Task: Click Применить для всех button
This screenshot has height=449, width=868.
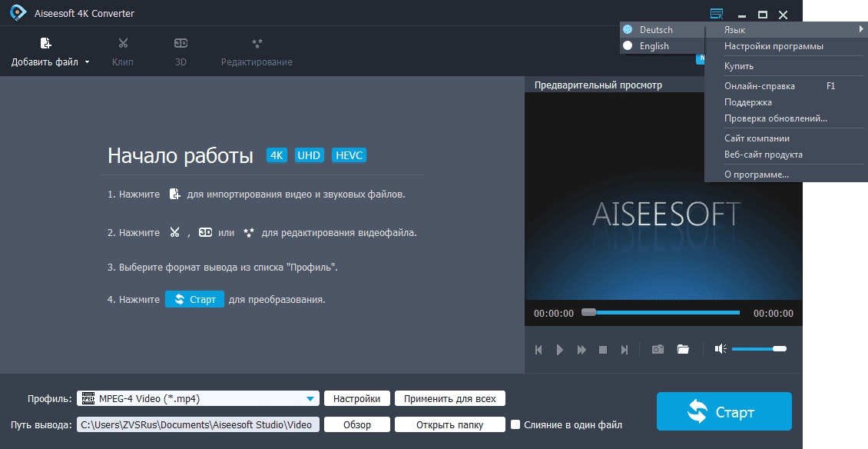Action: [450, 398]
